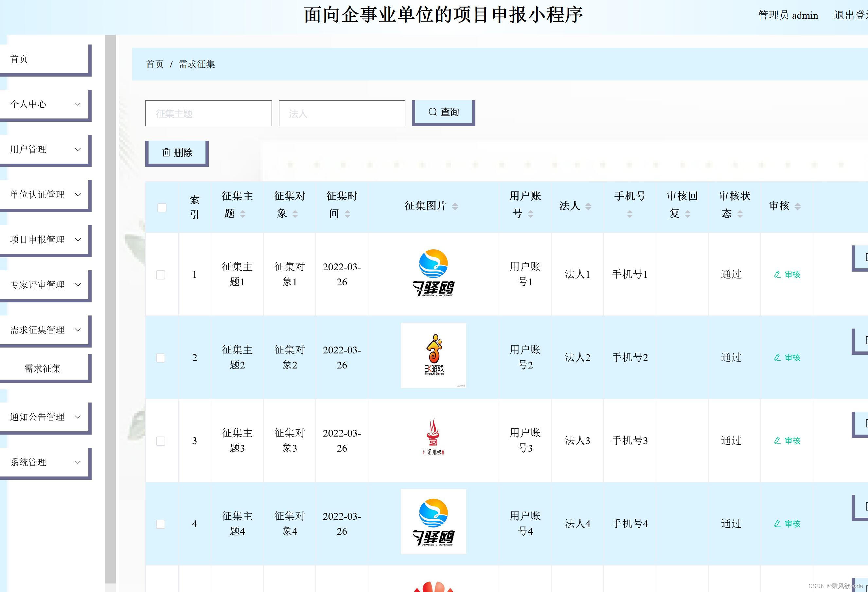Click the 首页 breadcrumb link
Image resolution: width=868 pixels, height=592 pixels.
155,64
